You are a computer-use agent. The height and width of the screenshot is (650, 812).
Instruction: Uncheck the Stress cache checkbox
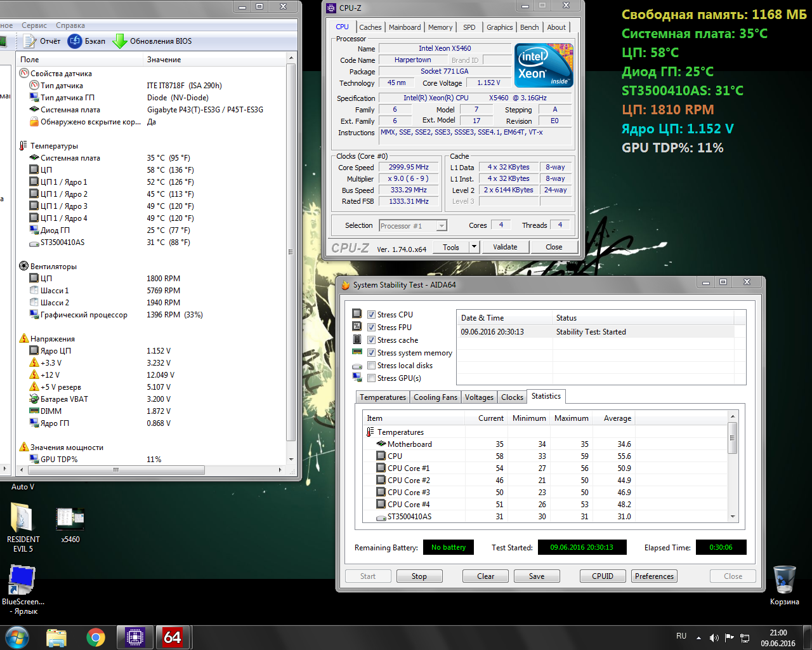pyautogui.click(x=372, y=340)
